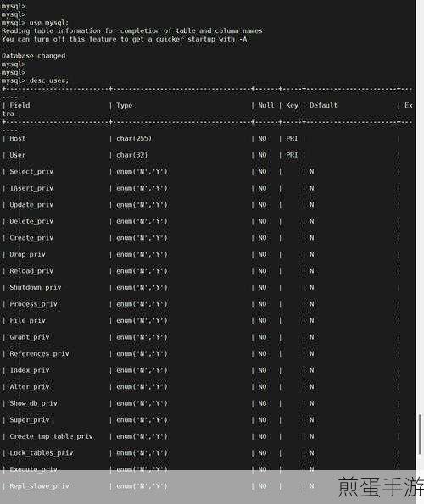424x504 pixels.
Task: Select the 'References_priv' field name
Action: pyautogui.click(x=39, y=354)
